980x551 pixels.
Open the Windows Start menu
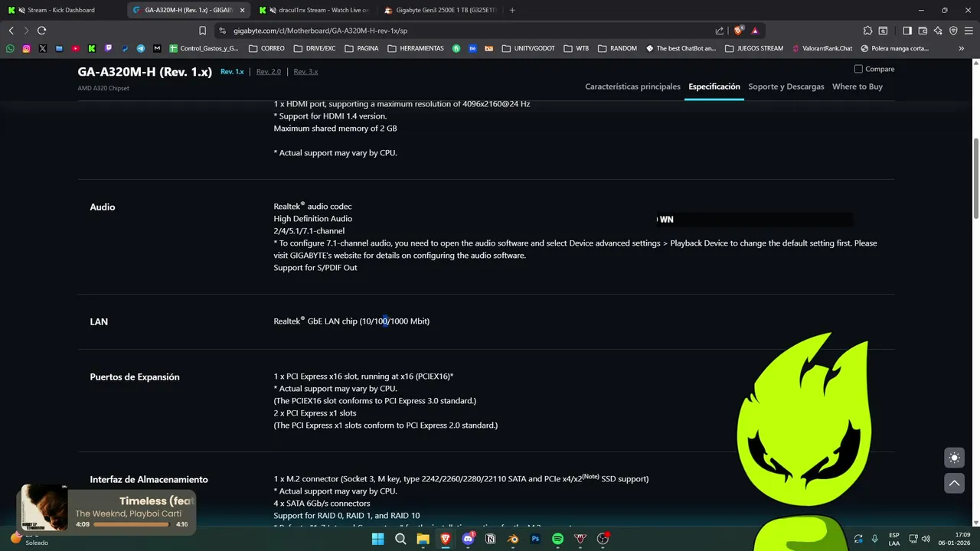(377, 539)
